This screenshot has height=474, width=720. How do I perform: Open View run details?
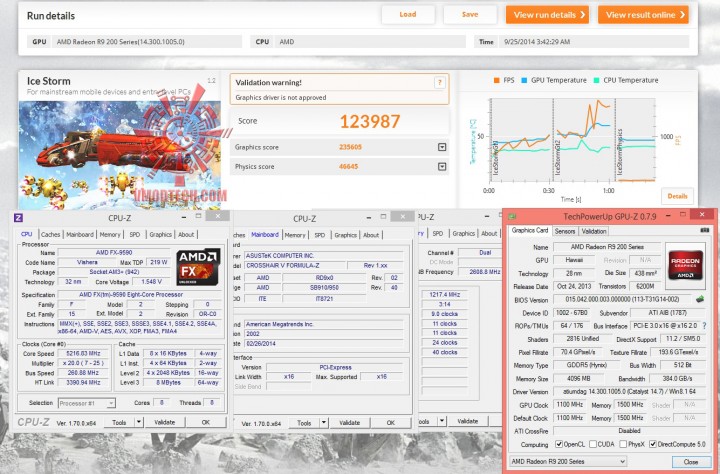pyautogui.click(x=547, y=15)
